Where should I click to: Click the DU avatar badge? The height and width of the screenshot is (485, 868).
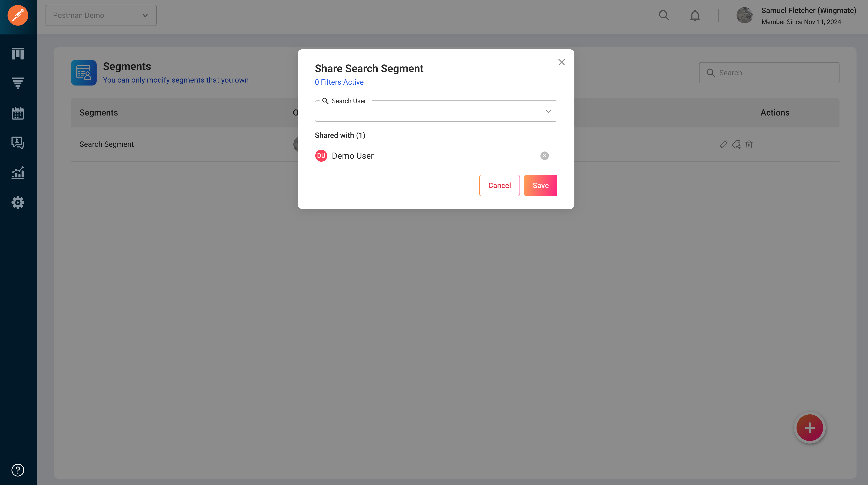[321, 156]
